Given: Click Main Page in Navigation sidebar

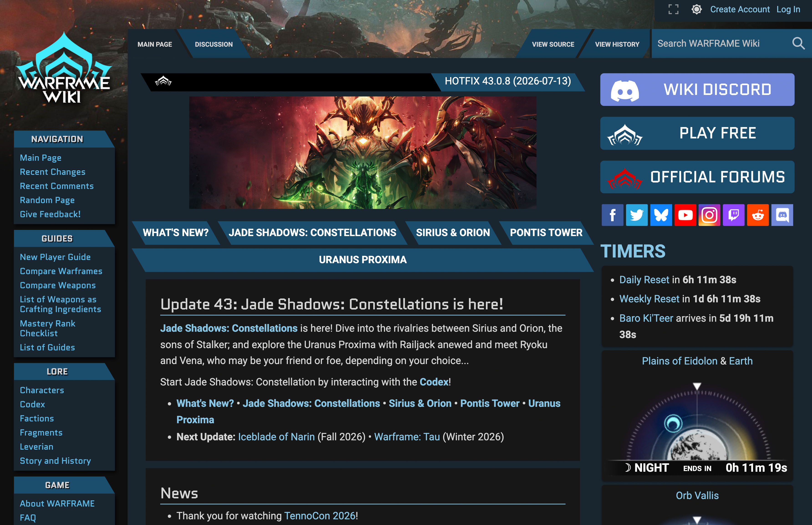Looking at the screenshot, I should (41, 158).
